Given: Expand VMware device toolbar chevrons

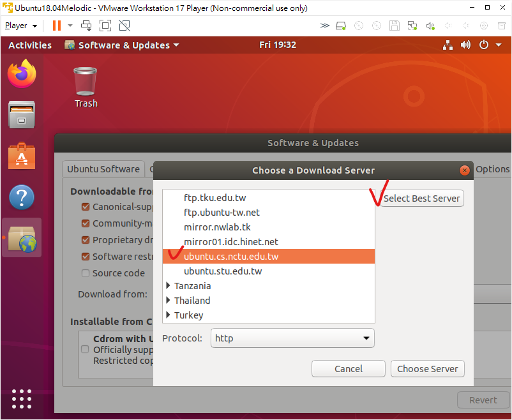Looking at the screenshot, I should point(324,26).
